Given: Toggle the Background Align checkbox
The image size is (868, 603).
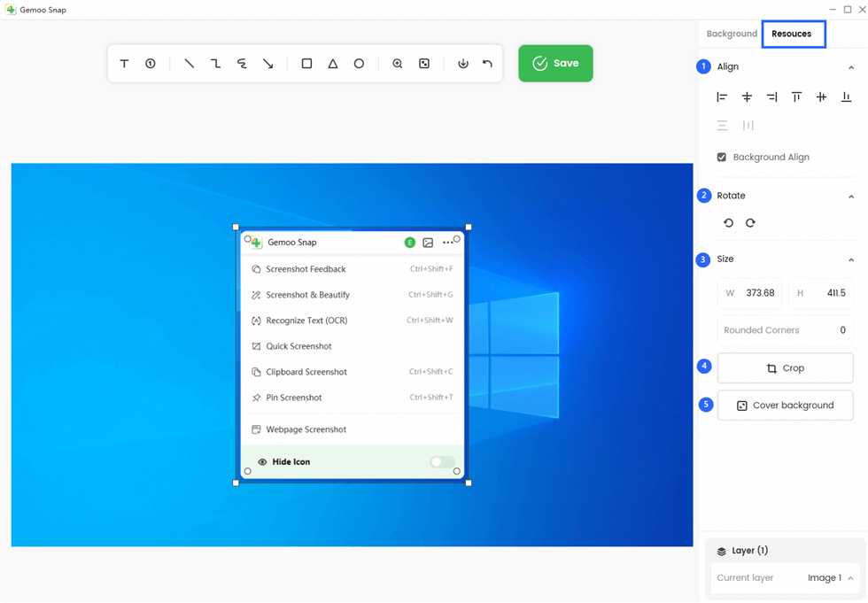Looking at the screenshot, I should (x=721, y=157).
